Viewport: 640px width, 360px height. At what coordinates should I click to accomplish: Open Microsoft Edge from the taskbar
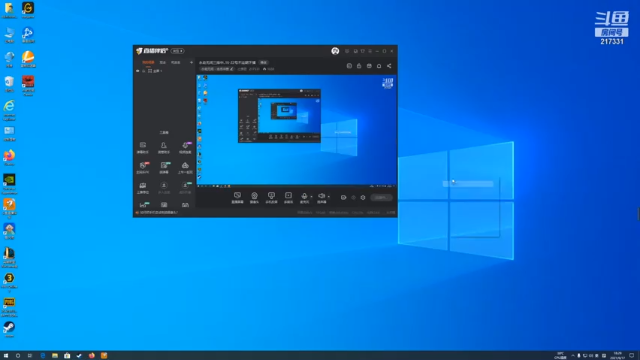pos(42,356)
